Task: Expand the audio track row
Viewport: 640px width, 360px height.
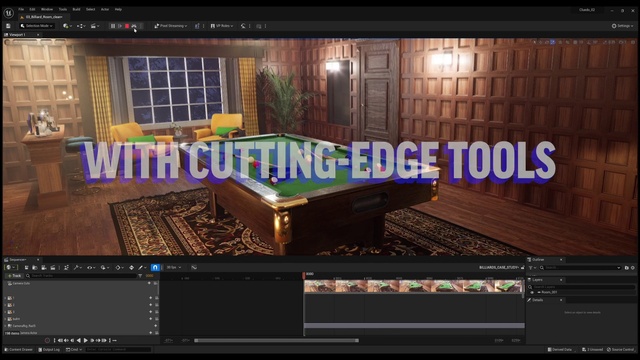Action: point(5,319)
